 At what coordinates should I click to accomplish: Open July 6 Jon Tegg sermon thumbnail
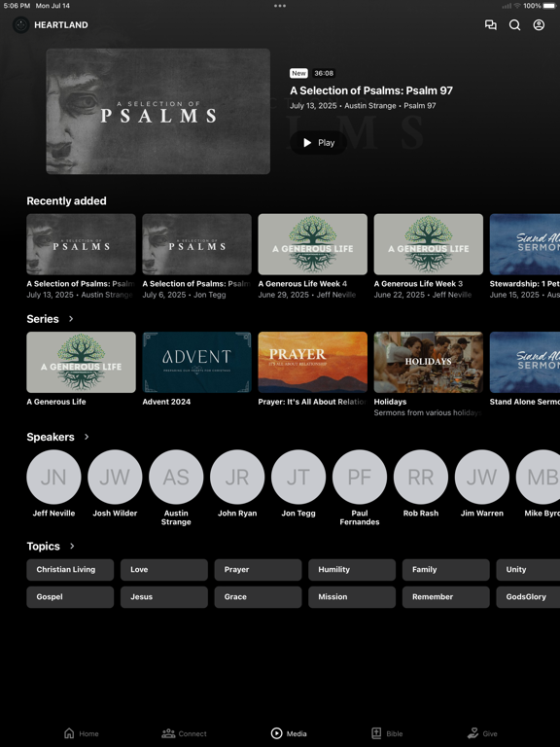[x=196, y=244]
